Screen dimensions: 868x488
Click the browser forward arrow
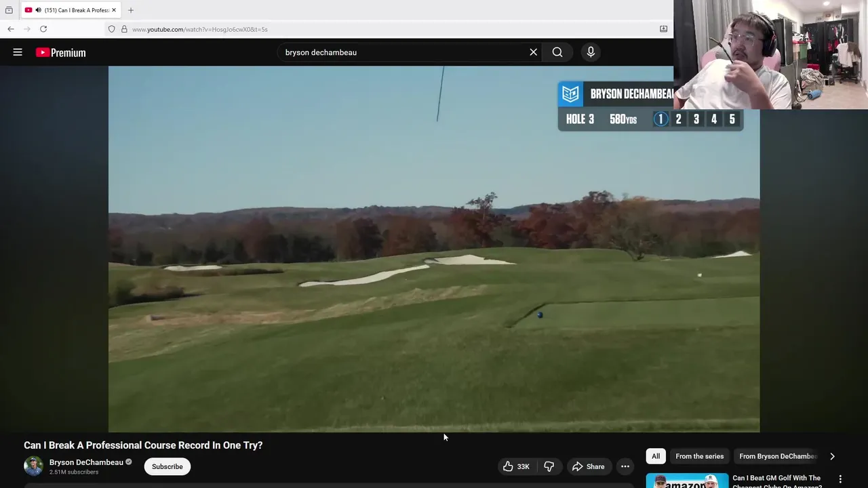pos(27,29)
